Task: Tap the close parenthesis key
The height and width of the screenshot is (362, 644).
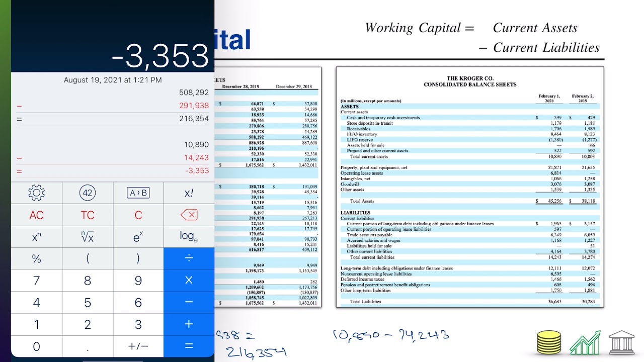Action: coord(138,258)
